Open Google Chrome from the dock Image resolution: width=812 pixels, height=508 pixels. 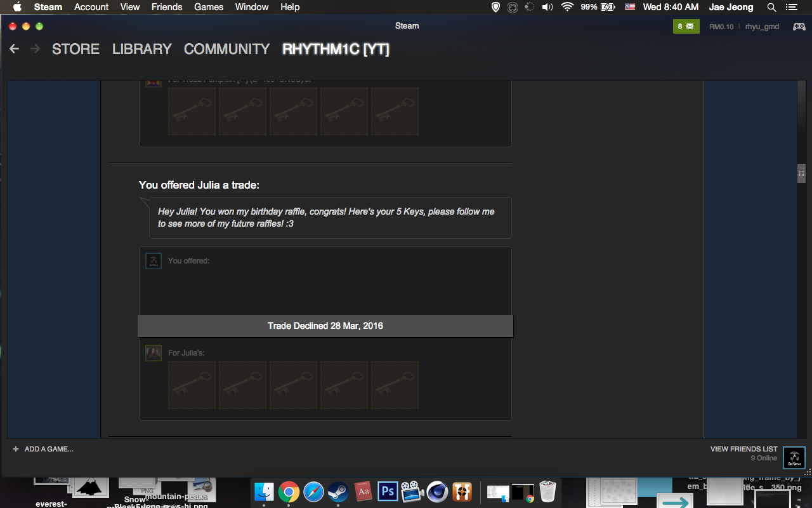point(289,491)
